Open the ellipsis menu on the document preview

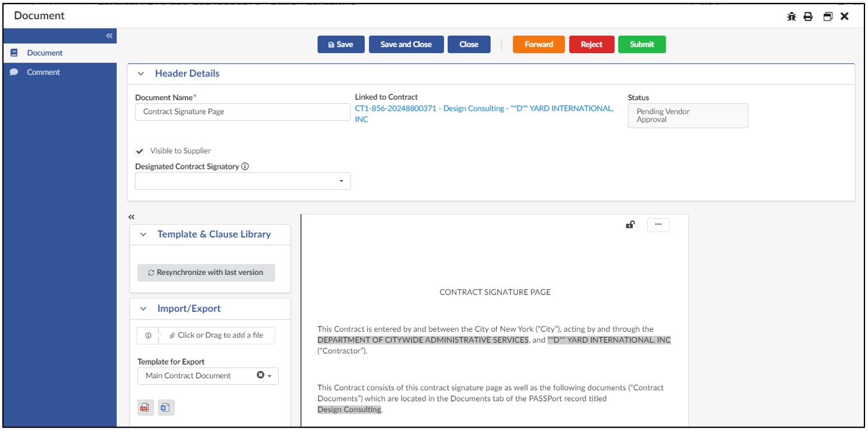(x=658, y=225)
